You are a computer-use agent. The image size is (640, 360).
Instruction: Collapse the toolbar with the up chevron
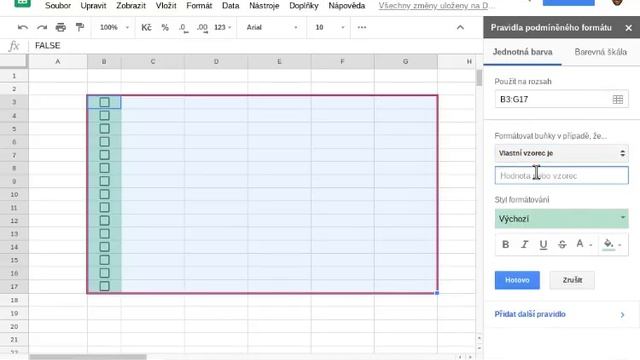(x=460, y=27)
